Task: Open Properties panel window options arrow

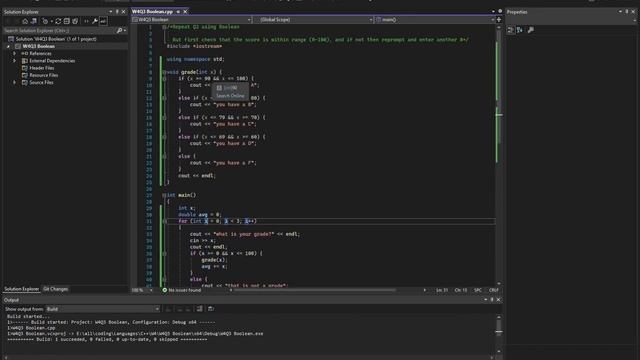Action: click(x=620, y=12)
